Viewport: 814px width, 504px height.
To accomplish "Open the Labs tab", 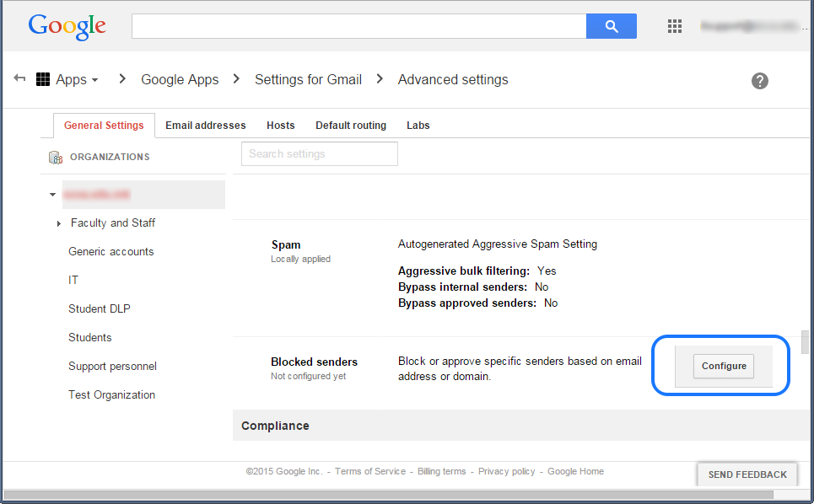I will pyautogui.click(x=418, y=126).
